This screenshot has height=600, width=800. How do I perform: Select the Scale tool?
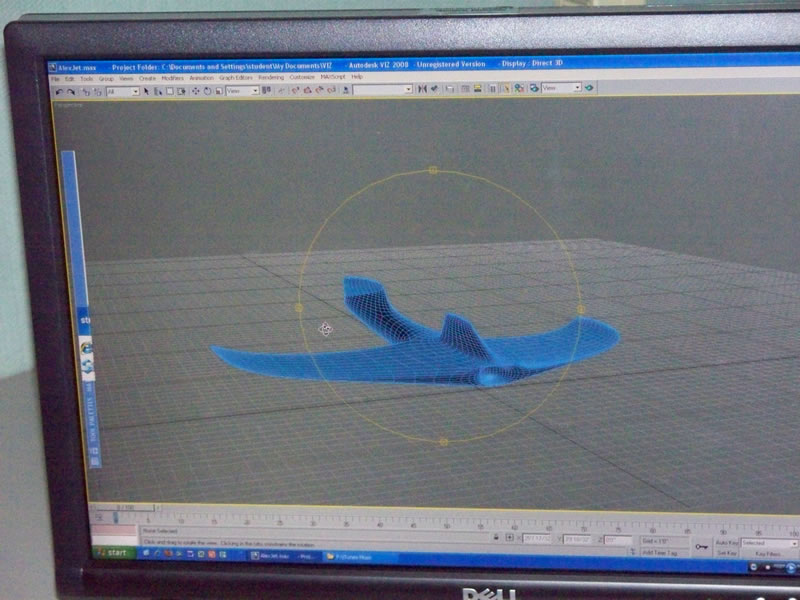pos(218,91)
